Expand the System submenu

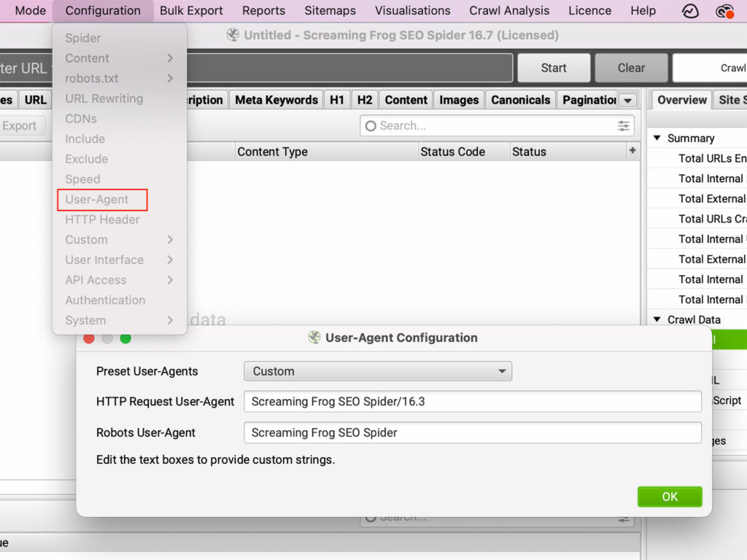(120, 321)
